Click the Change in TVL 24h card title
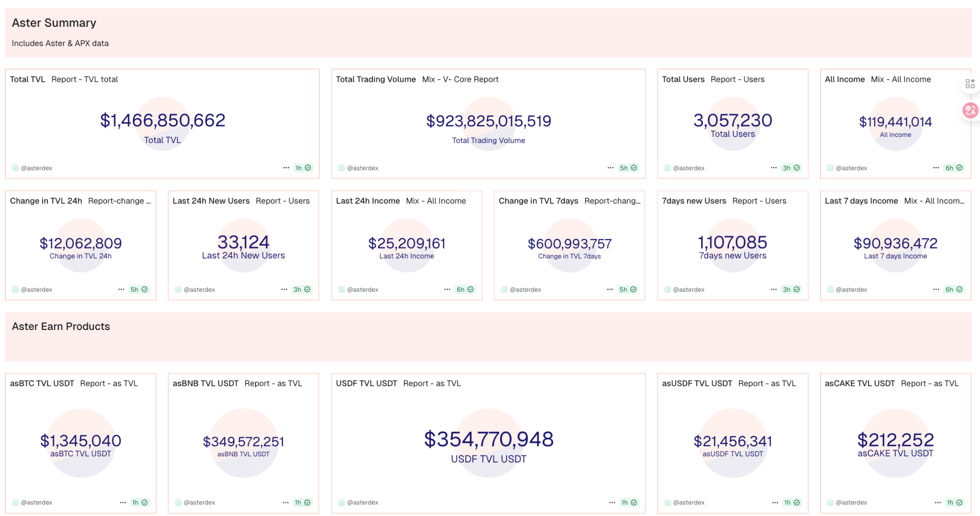The width and height of the screenshot is (980, 516). pos(46,201)
